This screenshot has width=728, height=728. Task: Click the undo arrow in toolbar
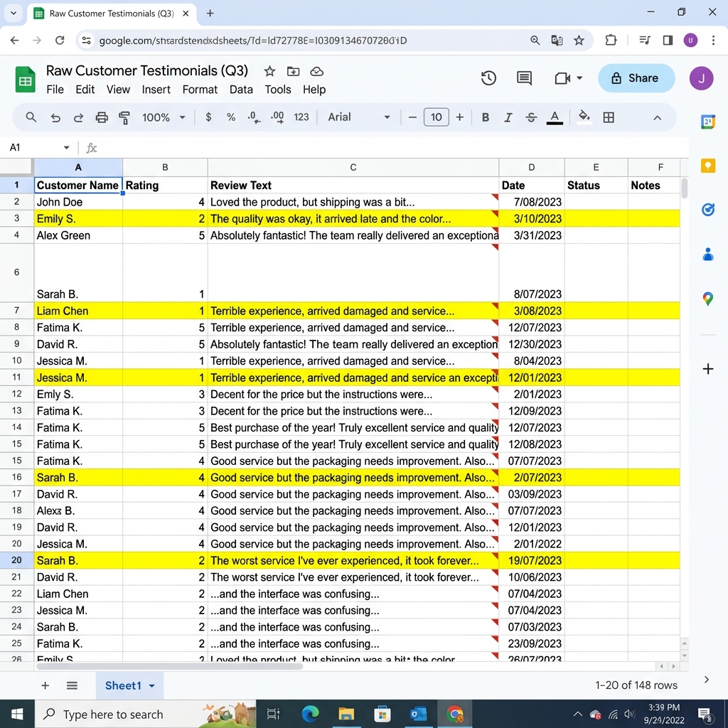tap(55, 117)
